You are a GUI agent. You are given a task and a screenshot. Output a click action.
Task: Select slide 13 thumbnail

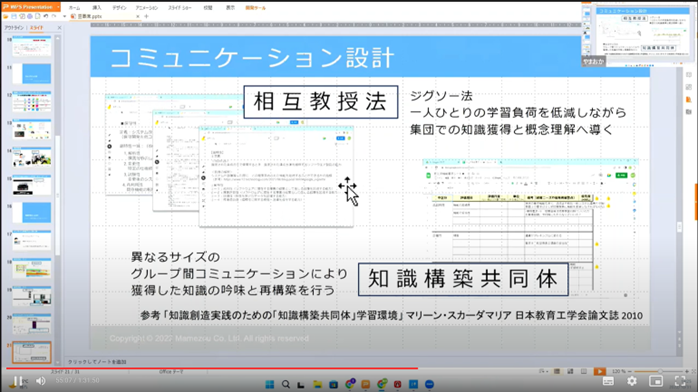pyautogui.click(x=32, y=129)
